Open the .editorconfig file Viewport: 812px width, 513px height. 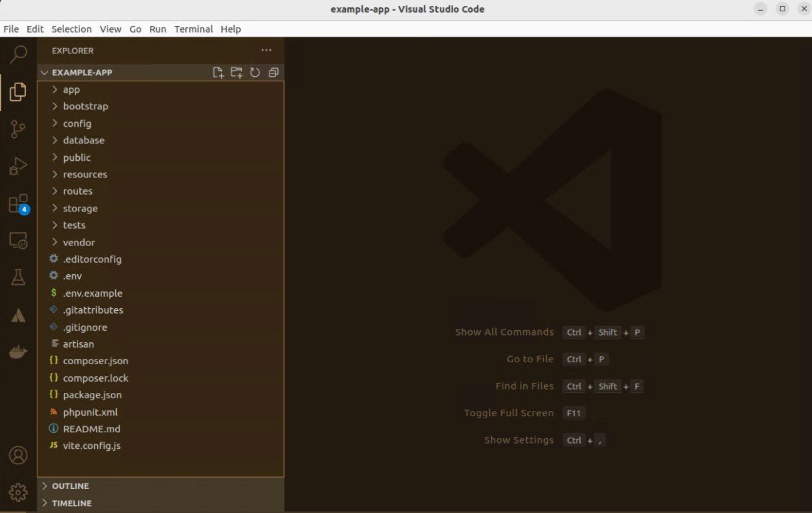(161, 259)
